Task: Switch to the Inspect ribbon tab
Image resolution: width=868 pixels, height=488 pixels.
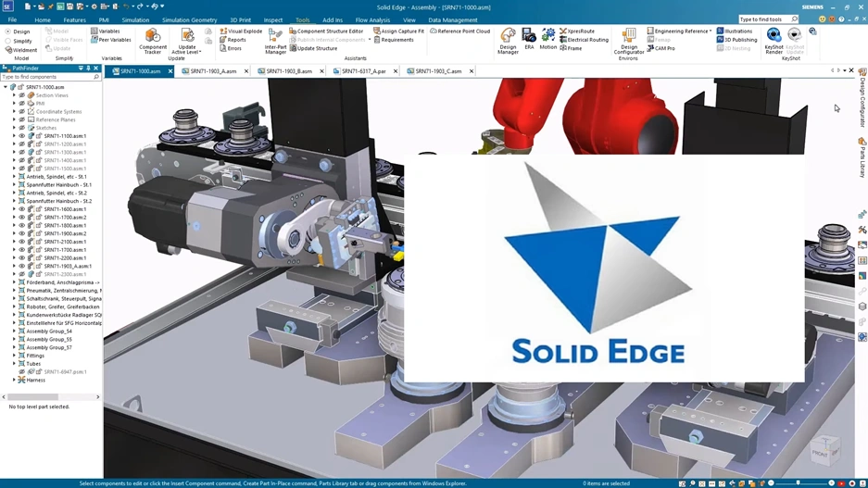Action: (x=273, y=20)
